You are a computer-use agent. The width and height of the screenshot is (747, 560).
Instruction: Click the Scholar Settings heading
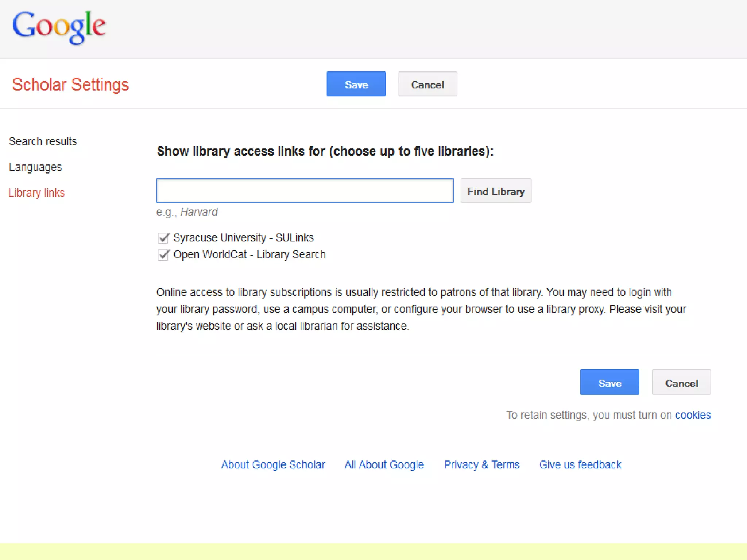tap(70, 85)
